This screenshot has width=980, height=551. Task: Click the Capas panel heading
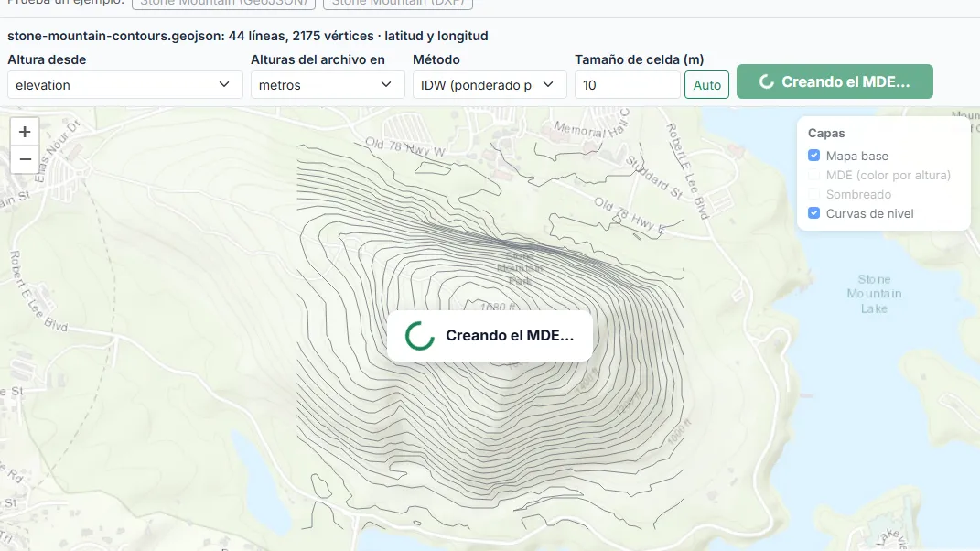click(826, 134)
